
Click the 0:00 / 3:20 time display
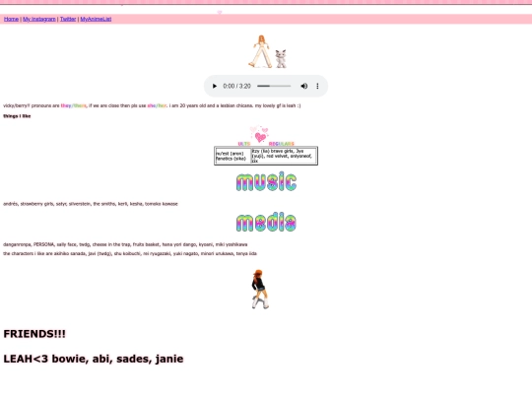click(236, 86)
